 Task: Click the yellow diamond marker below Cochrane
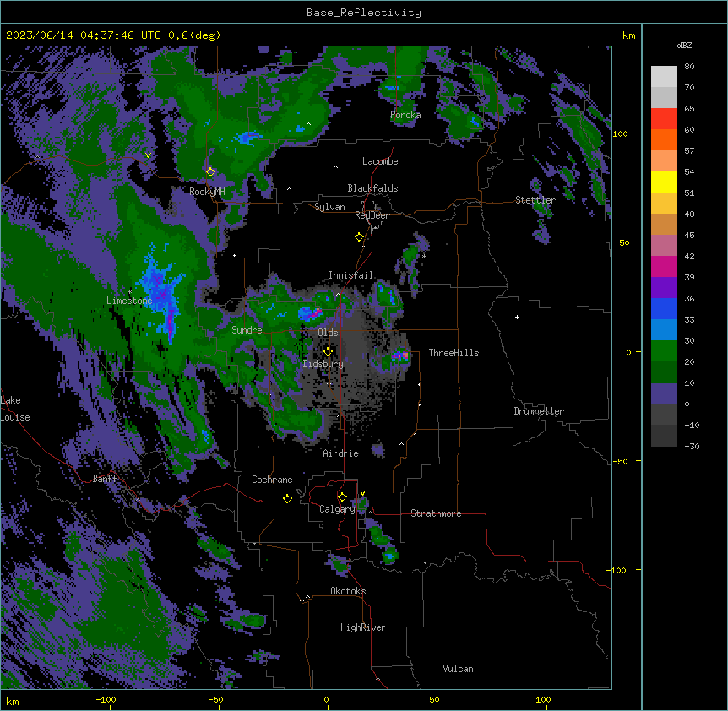coord(287,498)
